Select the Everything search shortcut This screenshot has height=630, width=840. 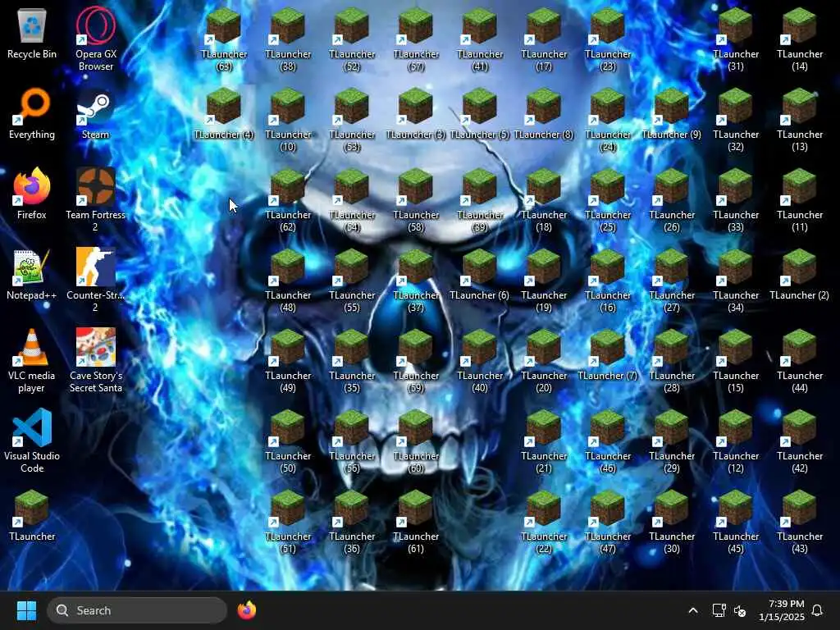[x=32, y=114]
